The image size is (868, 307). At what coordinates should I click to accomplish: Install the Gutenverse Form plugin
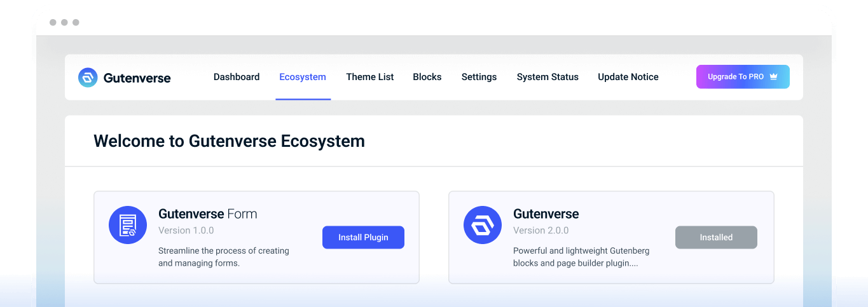coord(363,237)
